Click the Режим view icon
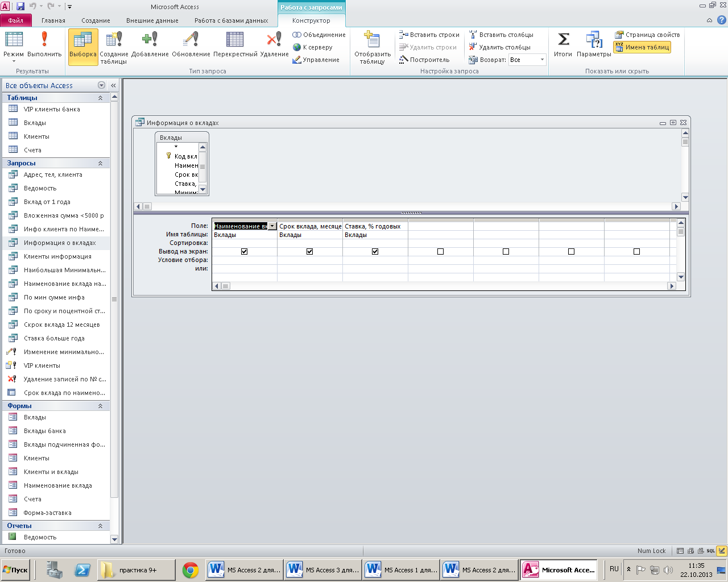 point(14,45)
